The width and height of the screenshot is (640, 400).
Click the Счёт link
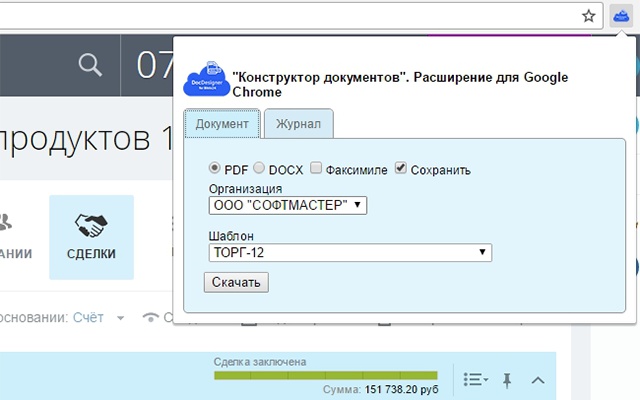(x=88, y=318)
